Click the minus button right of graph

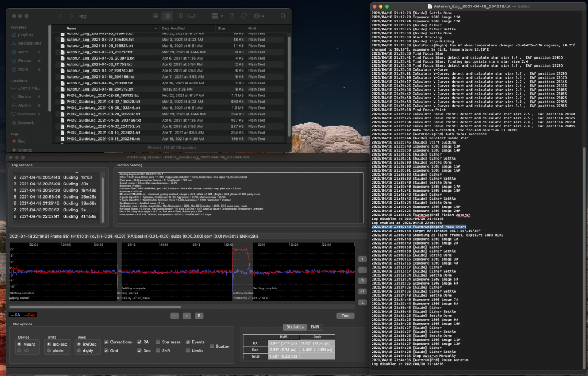click(362, 270)
